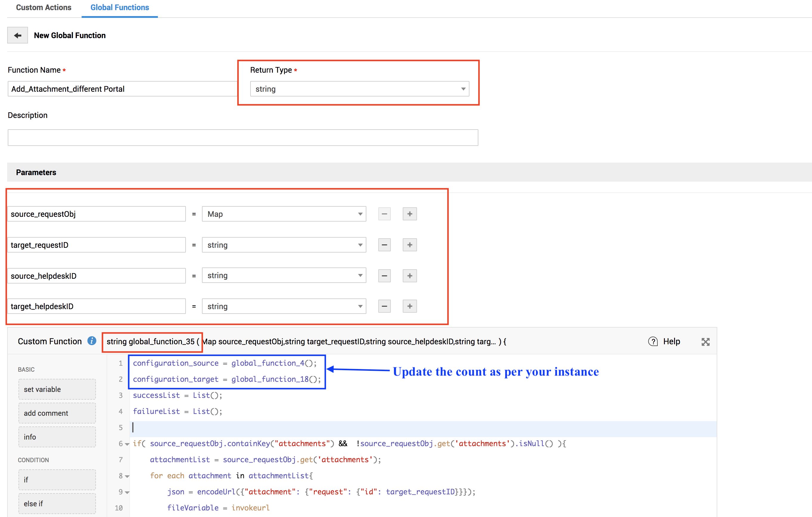Screen dimensions: 812x517
Task: Add a row after source_helpdeskID
Action: 409,276
